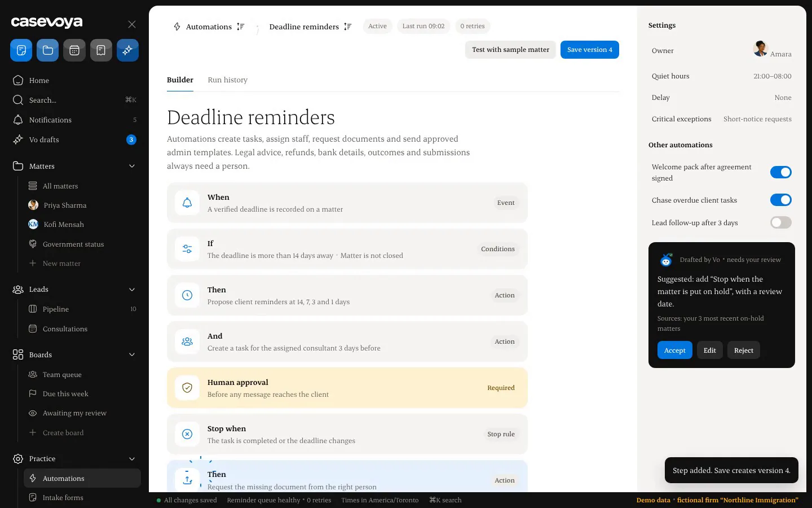Open the folder app icon in sidebar
The height and width of the screenshot is (508, 812).
(x=48, y=50)
